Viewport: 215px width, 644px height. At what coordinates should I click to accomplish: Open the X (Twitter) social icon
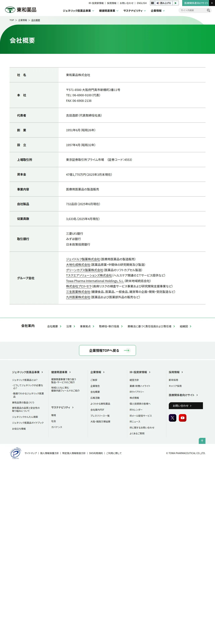172,418
